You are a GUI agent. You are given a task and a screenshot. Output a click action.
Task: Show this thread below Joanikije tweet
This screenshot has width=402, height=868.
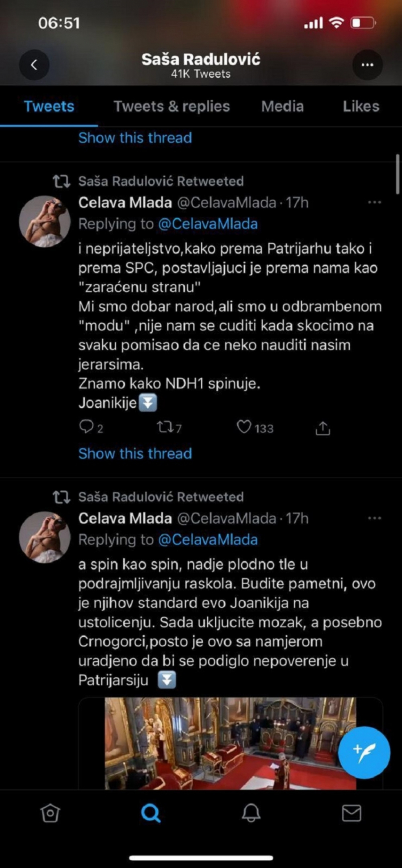click(x=135, y=453)
